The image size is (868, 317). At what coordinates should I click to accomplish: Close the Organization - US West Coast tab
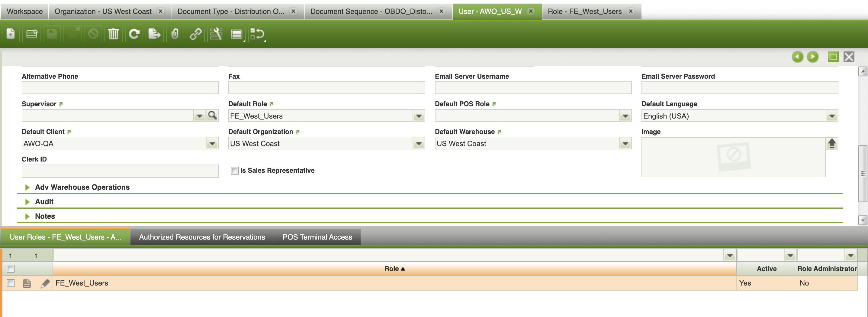click(161, 11)
